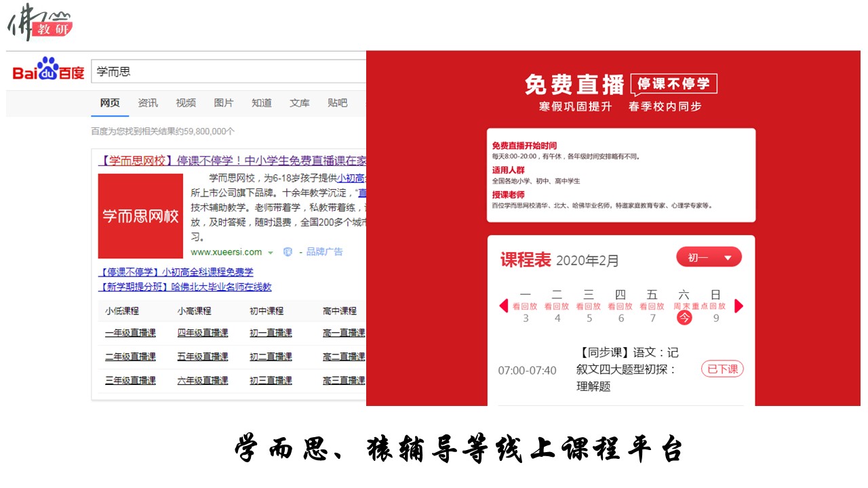
Task: Click the search box containing 学而思
Action: (229, 71)
